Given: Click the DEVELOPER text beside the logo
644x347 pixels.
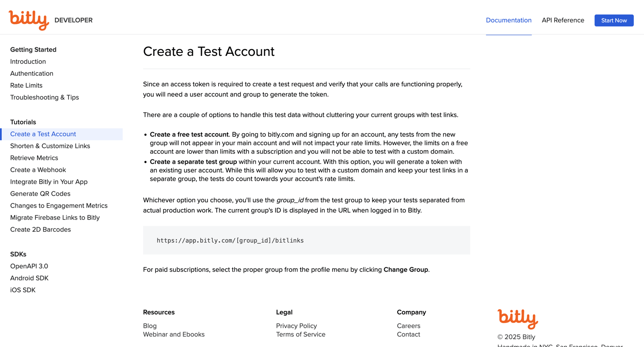Looking at the screenshot, I should coord(74,20).
